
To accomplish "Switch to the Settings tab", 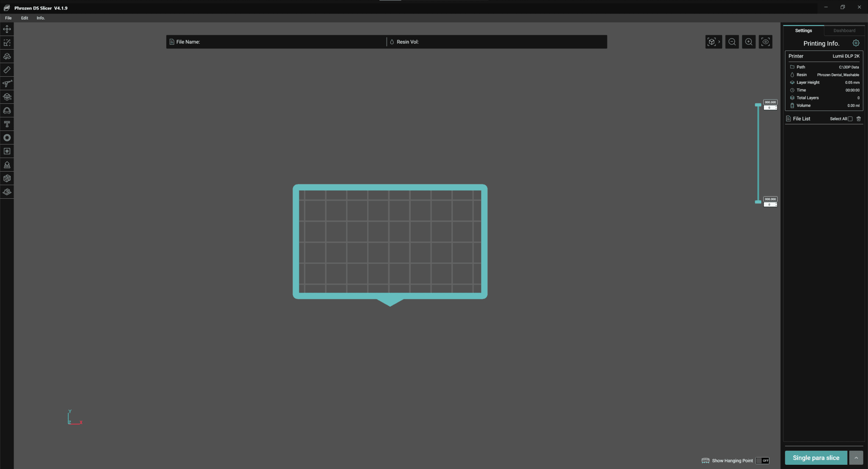I will [804, 31].
